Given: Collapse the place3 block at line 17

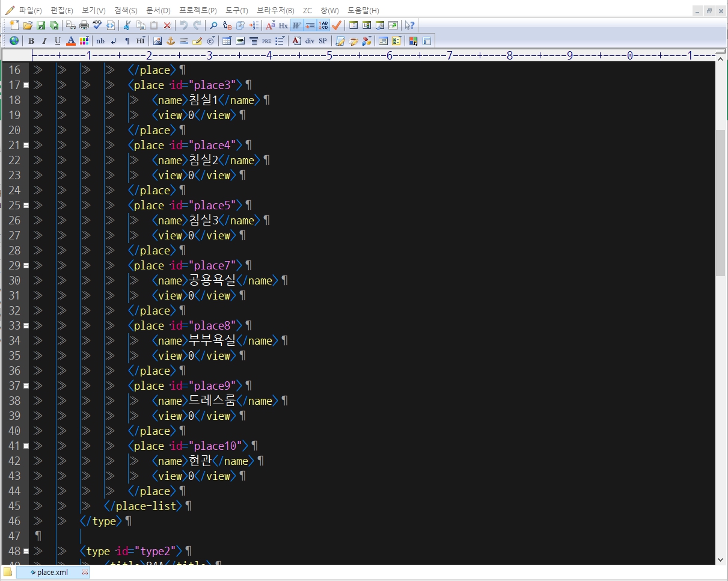Looking at the screenshot, I should click(x=26, y=85).
